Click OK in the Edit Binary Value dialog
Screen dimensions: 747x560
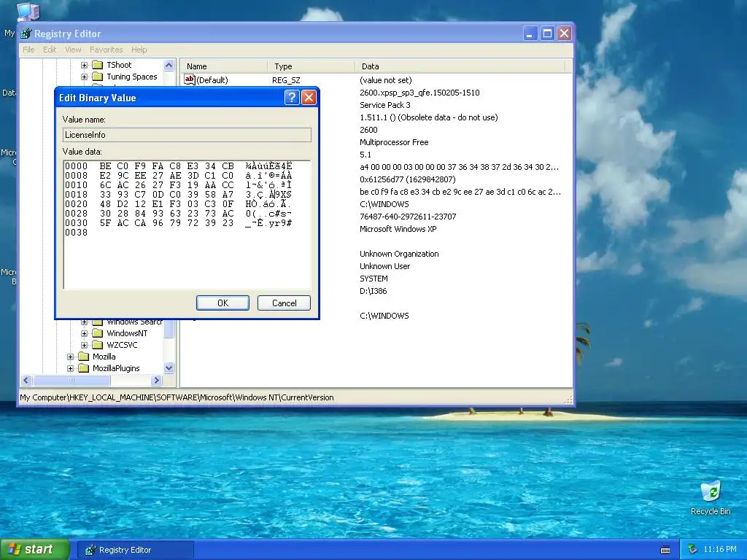click(222, 303)
